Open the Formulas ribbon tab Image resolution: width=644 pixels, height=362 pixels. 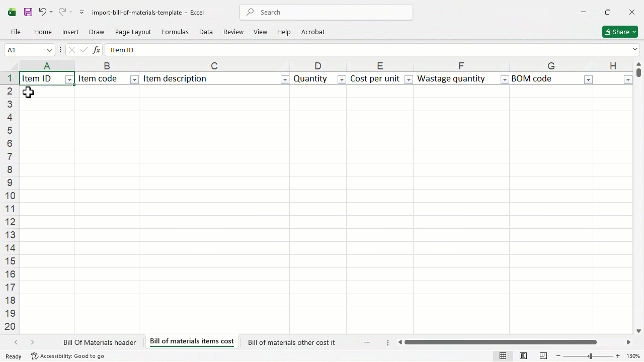point(175,32)
